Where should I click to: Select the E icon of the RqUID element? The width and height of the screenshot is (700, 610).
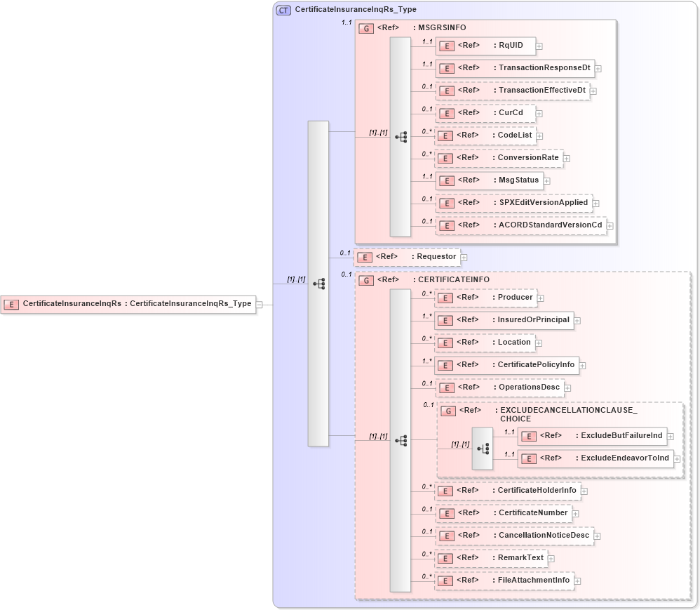446,46
